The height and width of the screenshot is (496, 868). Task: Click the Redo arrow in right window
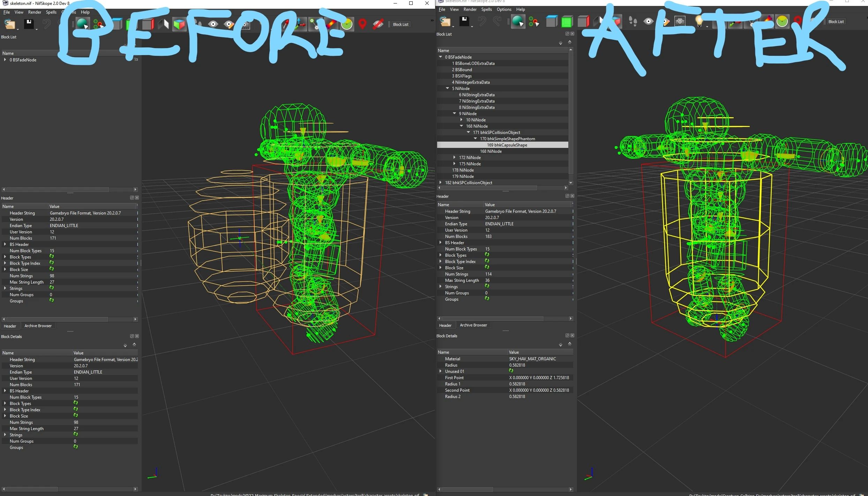(x=497, y=21)
